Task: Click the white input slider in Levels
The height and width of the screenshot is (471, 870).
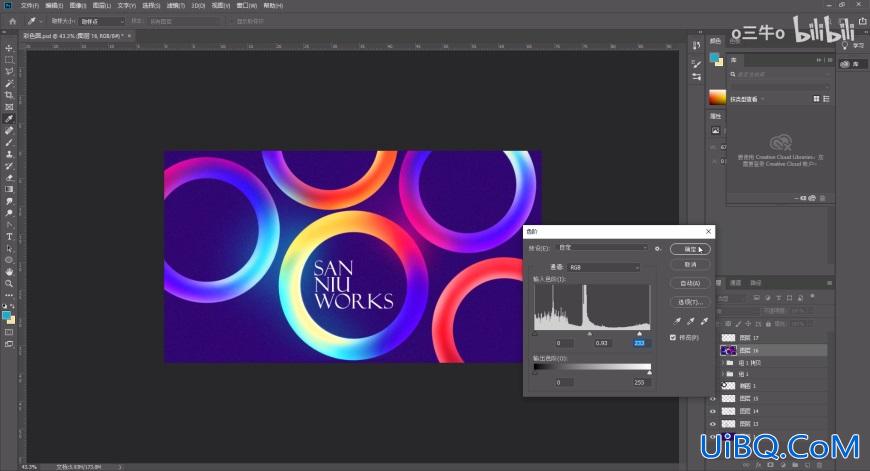Action: pos(639,334)
